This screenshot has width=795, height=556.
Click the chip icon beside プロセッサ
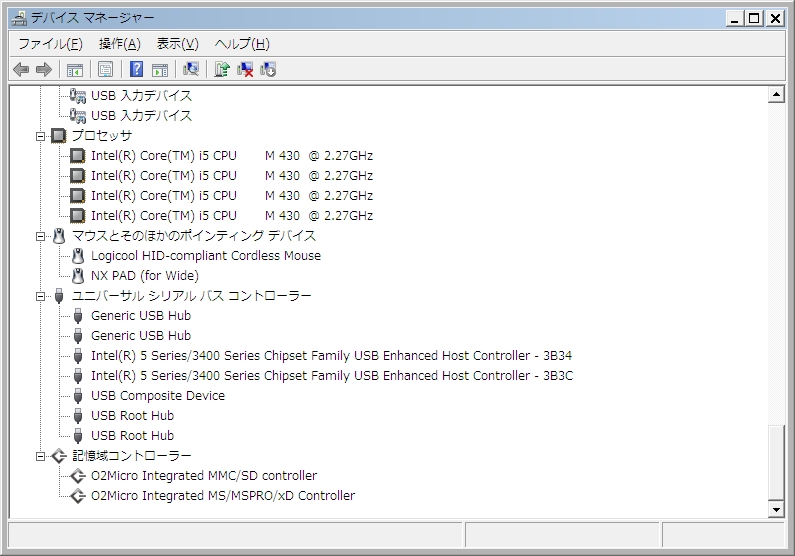click(x=59, y=136)
